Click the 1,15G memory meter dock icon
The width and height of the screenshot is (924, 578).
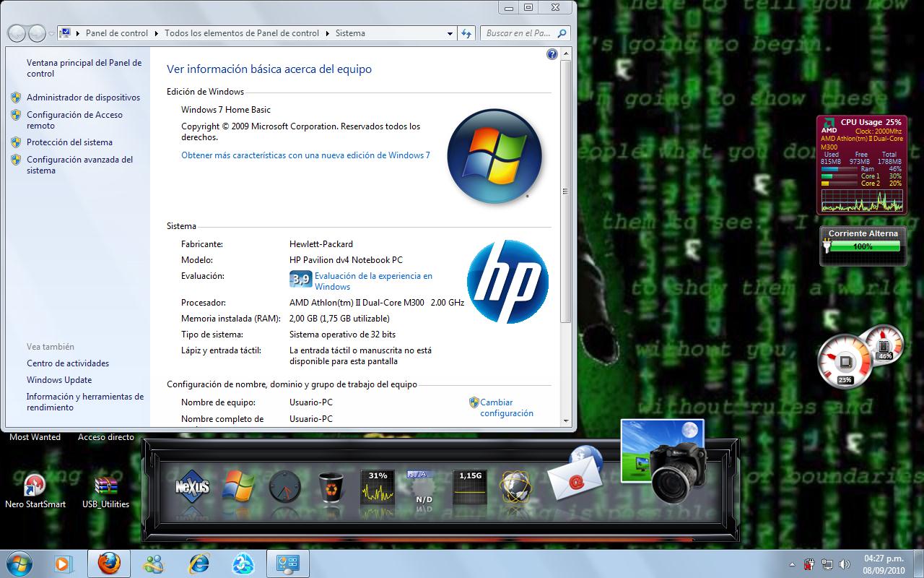coord(470,486)
